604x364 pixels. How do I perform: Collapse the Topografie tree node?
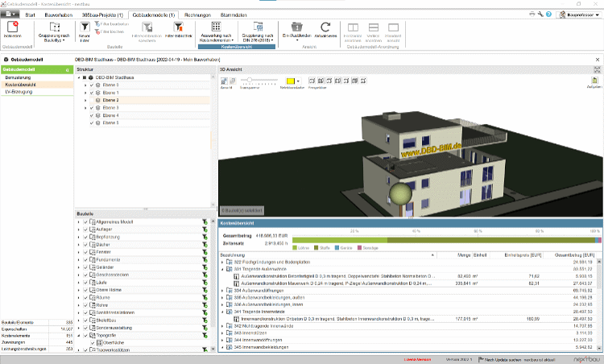click(79, 336)
